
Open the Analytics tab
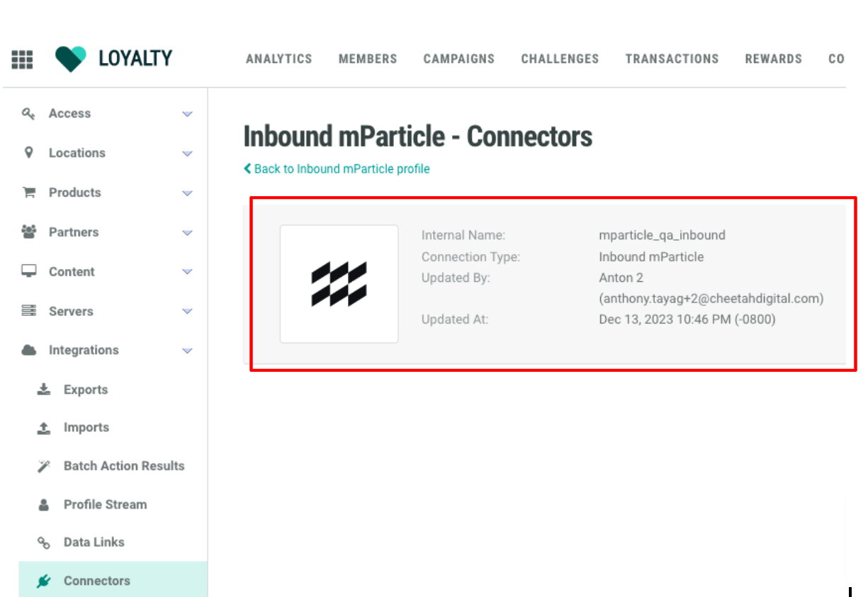click(x=279, y=59)
